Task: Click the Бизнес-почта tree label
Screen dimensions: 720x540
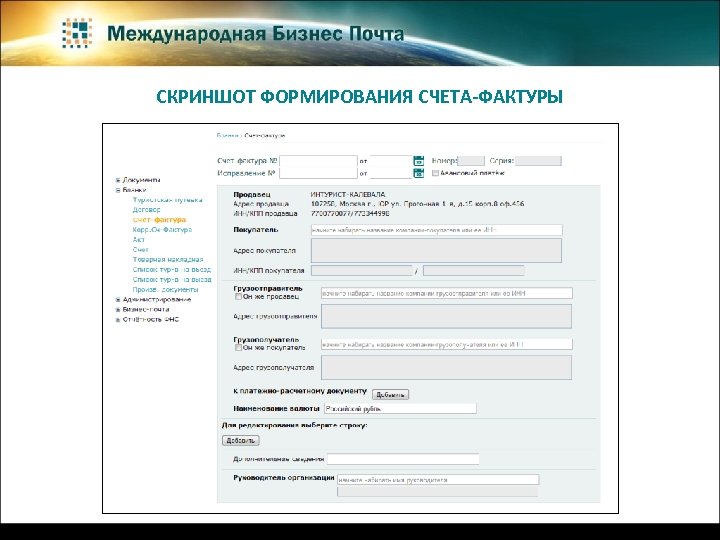Action: [x=146, y=310]
